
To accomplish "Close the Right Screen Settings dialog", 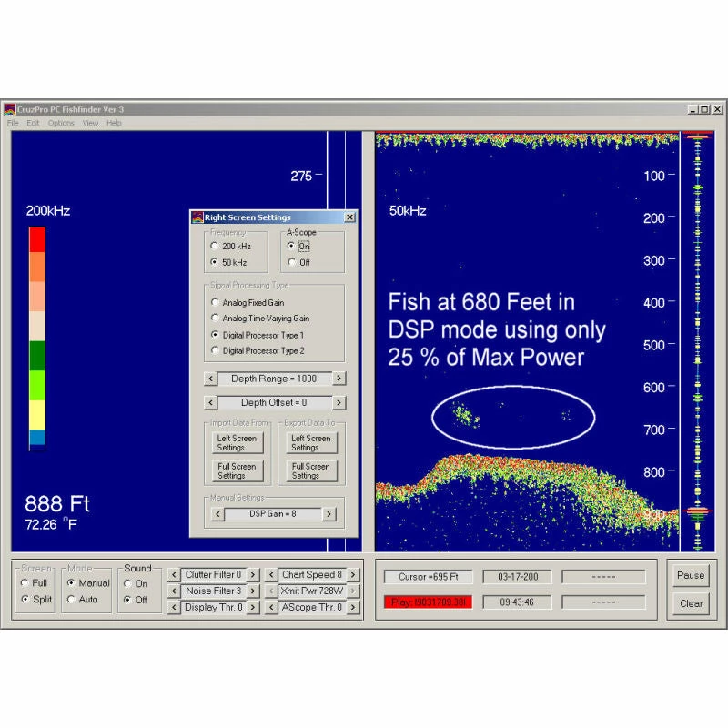I will click(x=350, y=217).
